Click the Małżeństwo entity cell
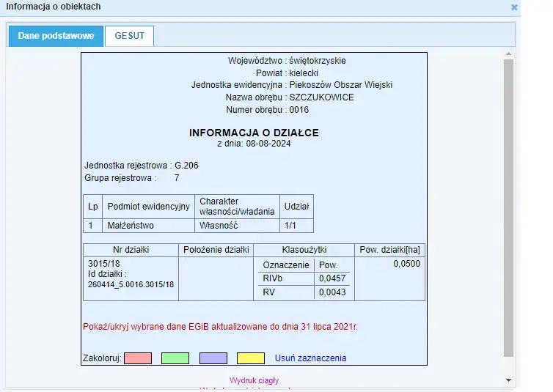Screen dimensions: 553x392 [131, 226]
